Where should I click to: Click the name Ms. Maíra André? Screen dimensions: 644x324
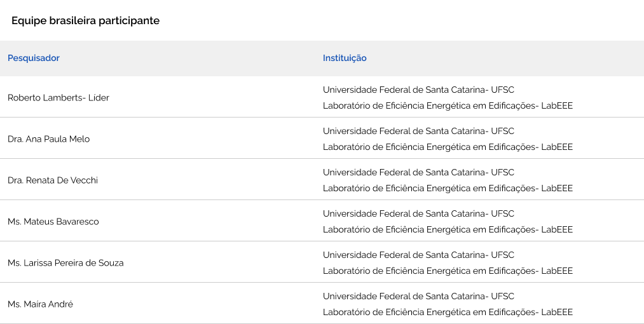pos(41,304)
